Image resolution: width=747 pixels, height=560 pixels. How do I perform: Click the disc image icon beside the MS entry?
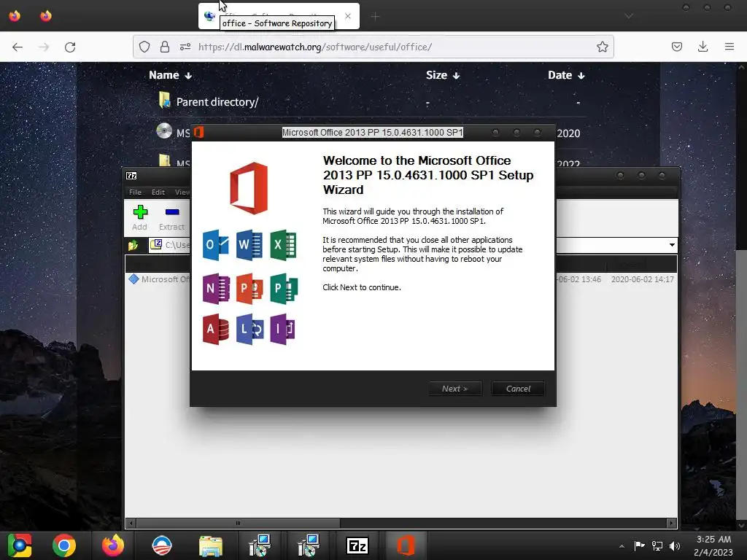click(x=164, y=131)
